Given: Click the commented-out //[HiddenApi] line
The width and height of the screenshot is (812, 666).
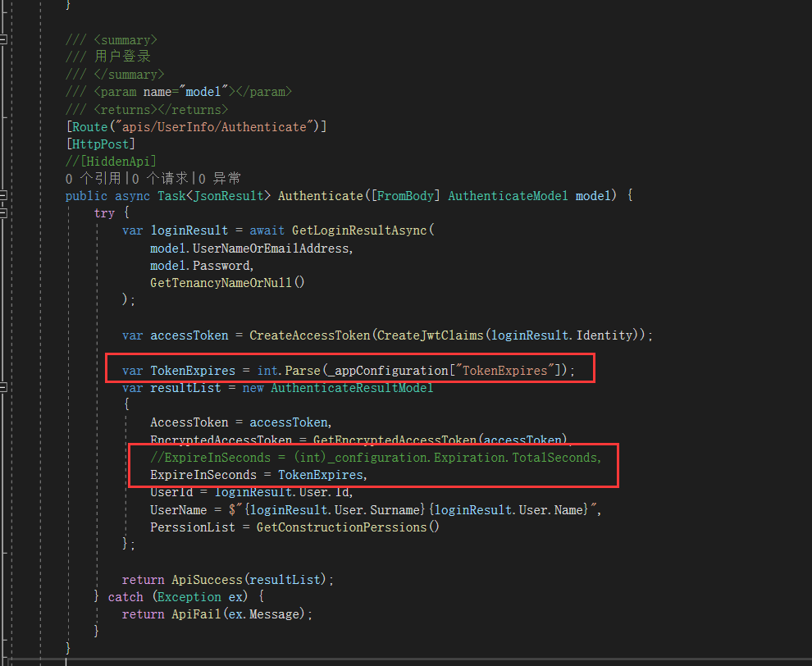Looking at the screenshot, I should tap(111, 161).
